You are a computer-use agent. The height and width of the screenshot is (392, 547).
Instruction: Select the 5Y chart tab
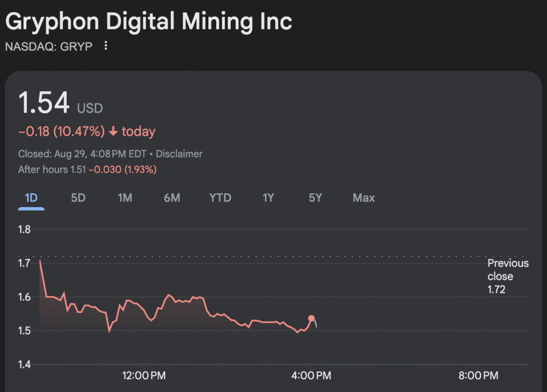[x=315, y=198]
